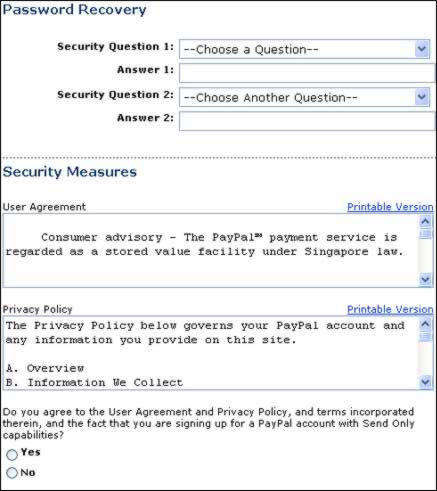Click the User Agreement scrollbar thumb
The width and height of the screenshot is (437, 491).
425,233
